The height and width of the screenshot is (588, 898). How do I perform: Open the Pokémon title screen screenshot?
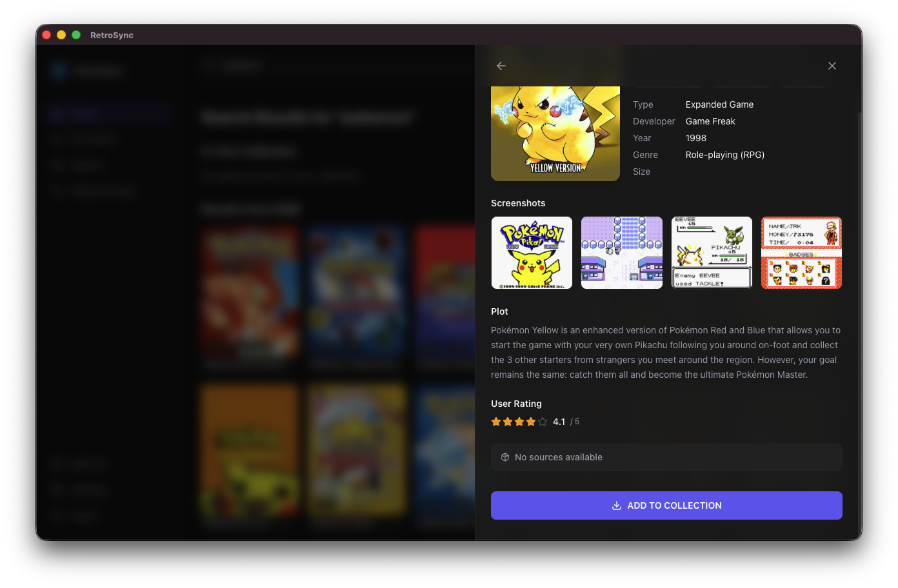click(532, 253)
